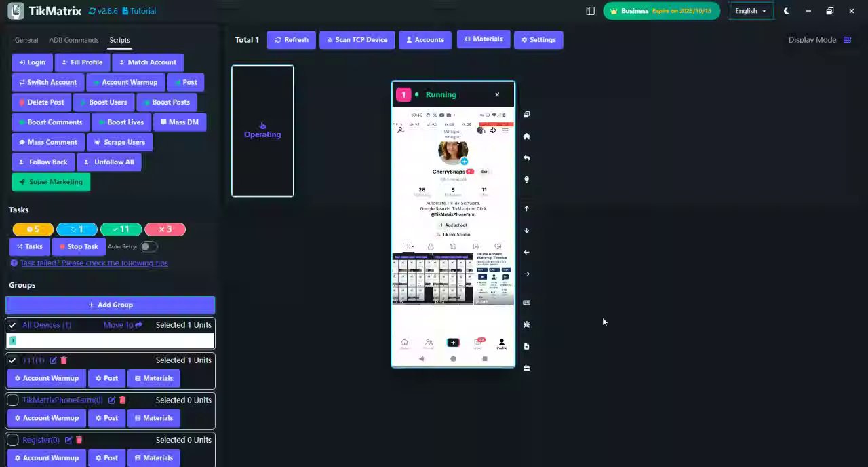Check the TikMatrixPhoneFarm group checkbox
Image resolution: width=868 pixels, height=467 pixels.
point(12,400)
